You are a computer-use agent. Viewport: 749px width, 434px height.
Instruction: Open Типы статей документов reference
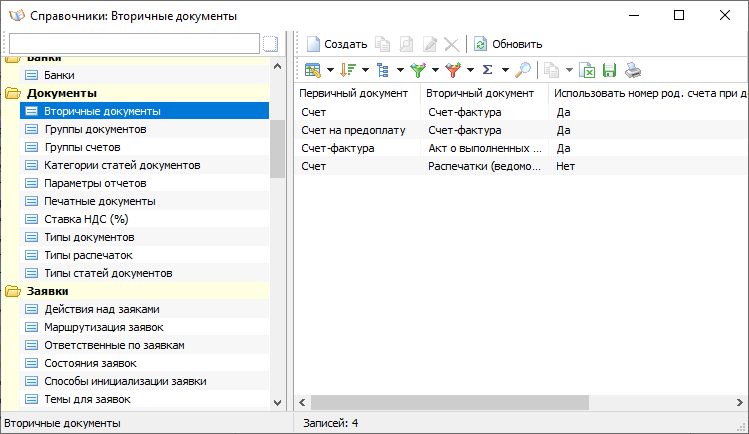point(144,274)
